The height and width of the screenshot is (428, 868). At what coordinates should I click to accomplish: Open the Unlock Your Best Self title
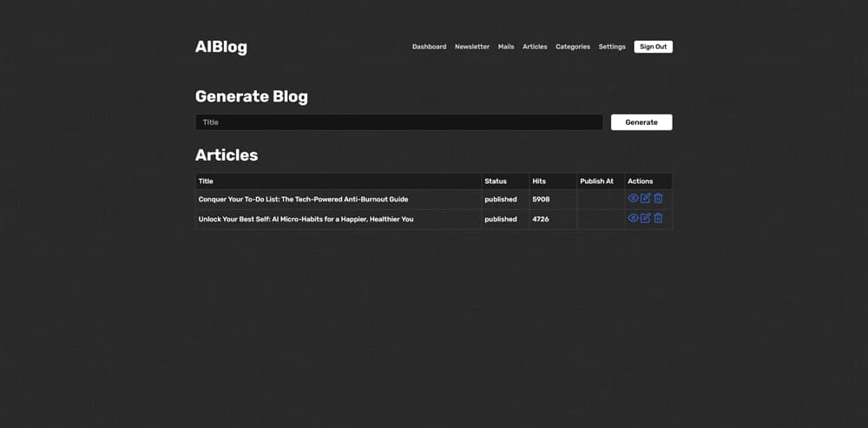pos(306,220)
